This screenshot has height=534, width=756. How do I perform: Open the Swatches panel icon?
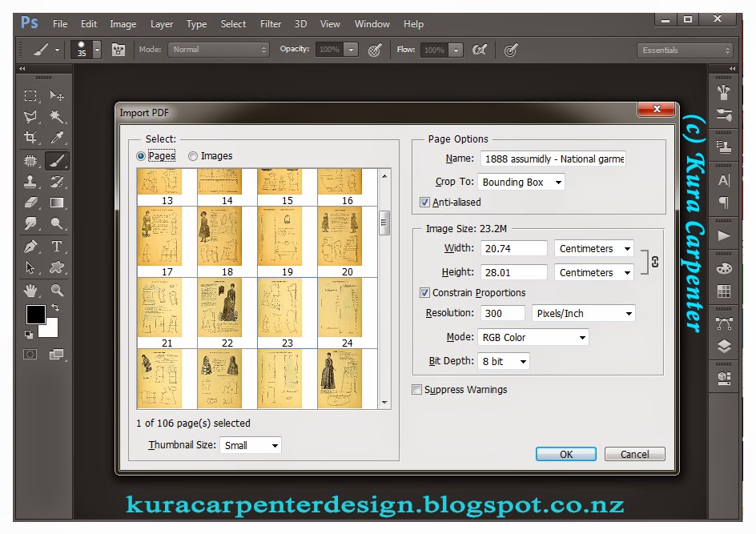(x=724, y=291)
